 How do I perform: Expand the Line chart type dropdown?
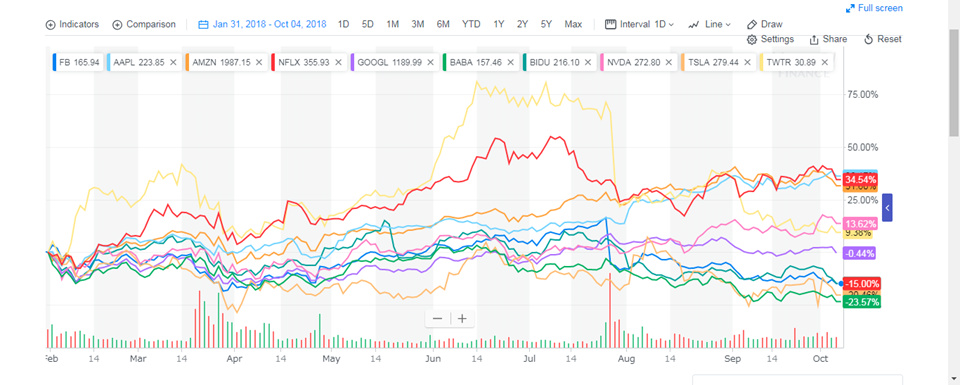(709, 24)
